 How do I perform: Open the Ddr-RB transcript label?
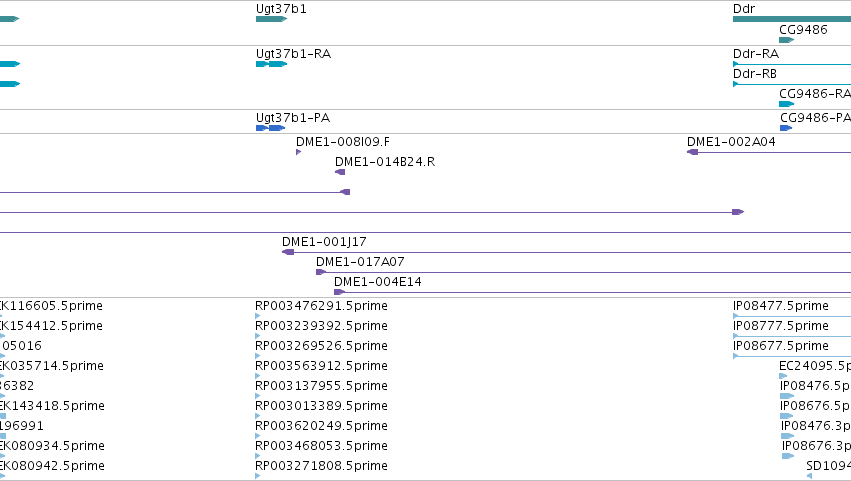755,74
